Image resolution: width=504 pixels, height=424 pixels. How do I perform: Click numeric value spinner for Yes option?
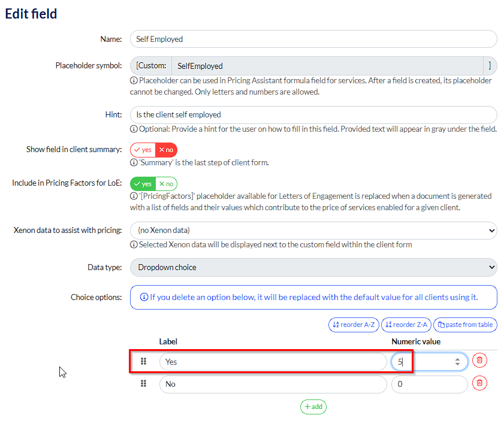pyautogui.click(x=457, y=361)
